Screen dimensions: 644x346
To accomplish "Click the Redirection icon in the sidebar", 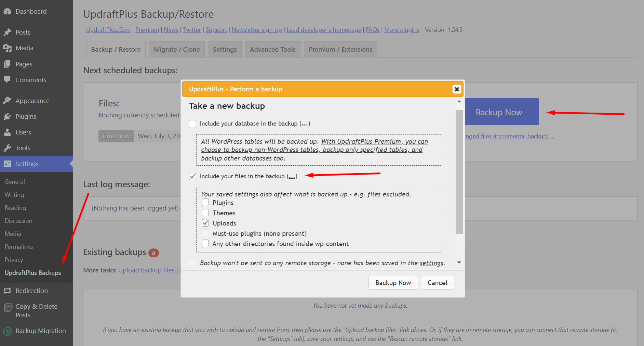I will [x=8, y=290].
